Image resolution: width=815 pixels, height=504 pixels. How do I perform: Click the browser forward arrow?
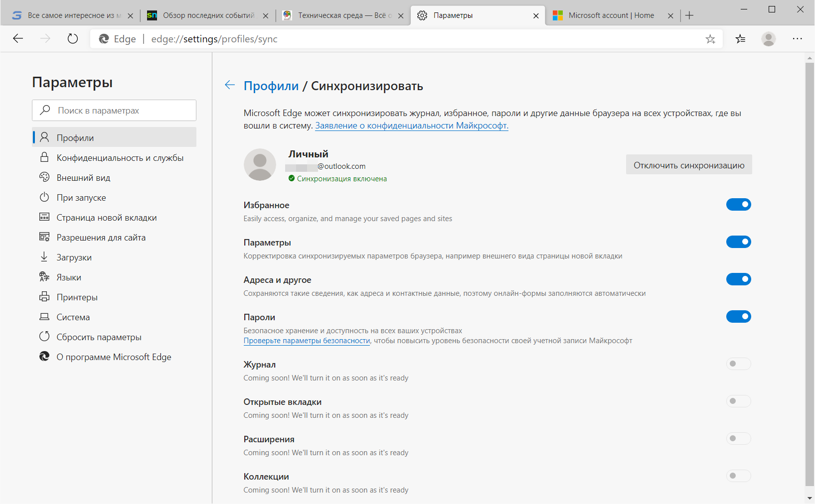pos(45,39)
